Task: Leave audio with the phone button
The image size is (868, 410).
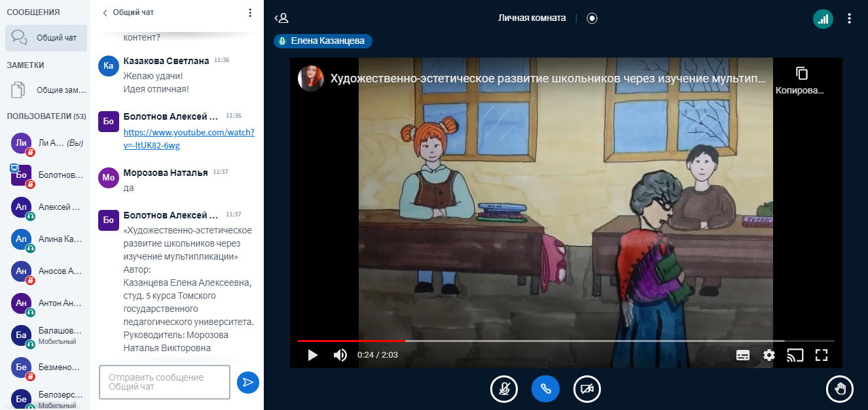Action: 545,389
